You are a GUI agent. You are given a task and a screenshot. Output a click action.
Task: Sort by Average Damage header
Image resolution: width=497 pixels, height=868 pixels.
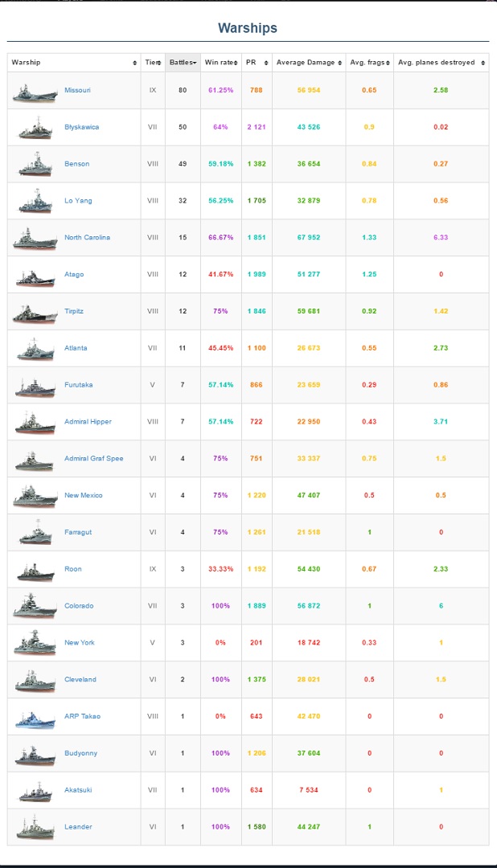pos(309,63)
